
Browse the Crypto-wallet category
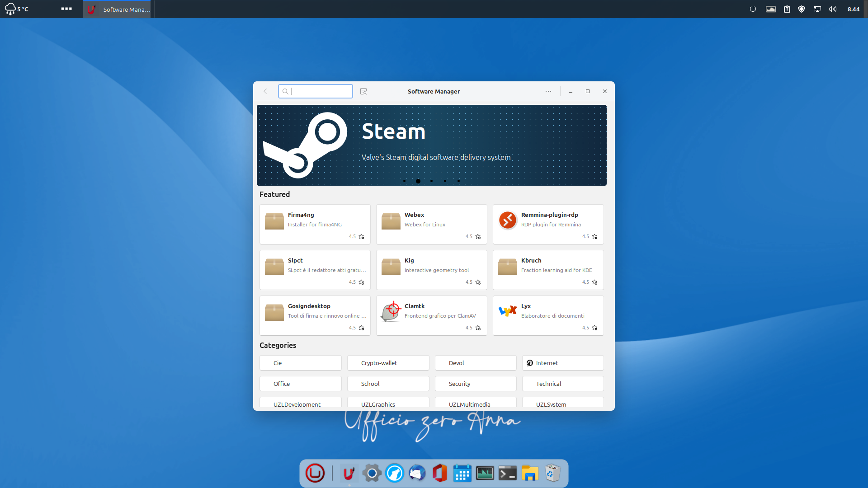(x=388, y=363)
